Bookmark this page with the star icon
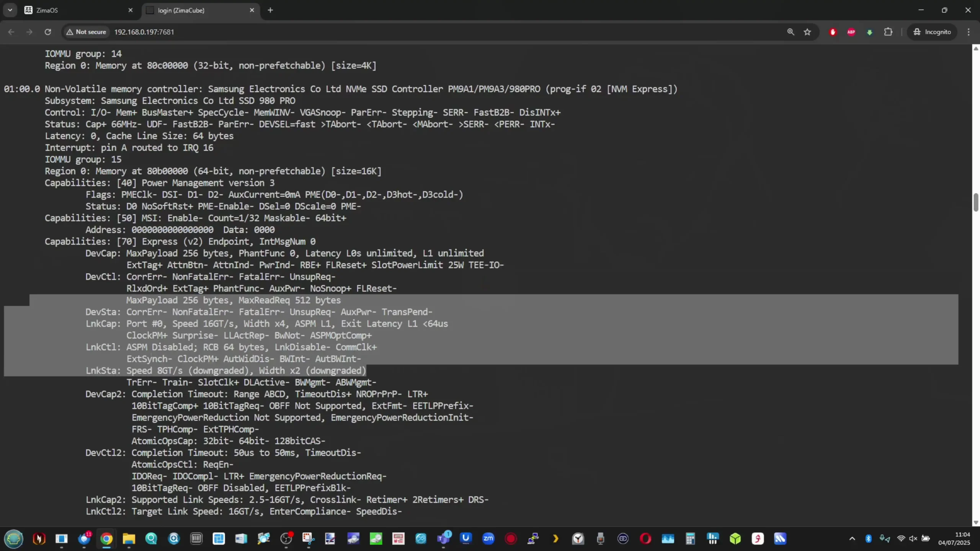Viewport: 980px width, 551px height. tap(807, 32)
